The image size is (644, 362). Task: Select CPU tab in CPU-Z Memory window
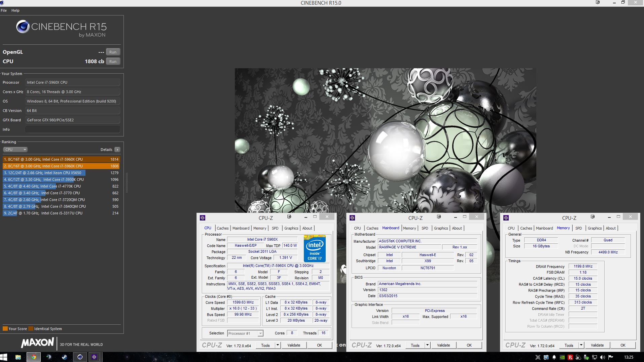point(511,228)
